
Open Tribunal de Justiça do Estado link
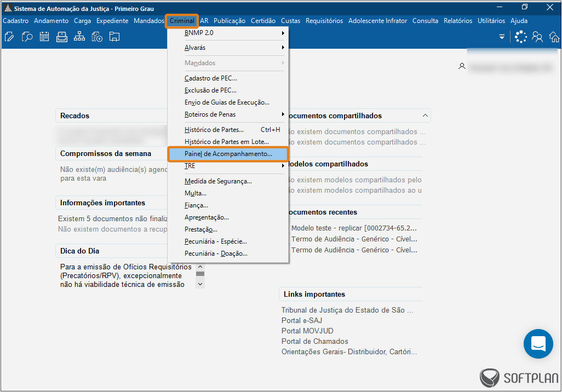347,310
